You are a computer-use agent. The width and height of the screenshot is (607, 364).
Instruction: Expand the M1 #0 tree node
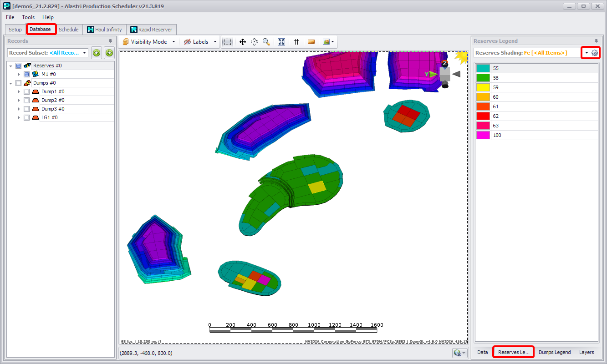pos(19,74)
